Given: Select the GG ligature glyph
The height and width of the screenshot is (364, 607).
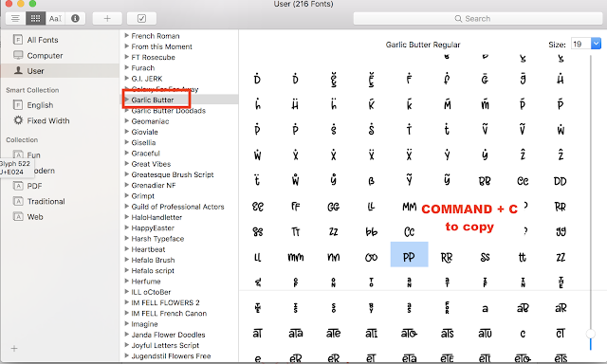Looking at the screenshot, I should [333, 207].
